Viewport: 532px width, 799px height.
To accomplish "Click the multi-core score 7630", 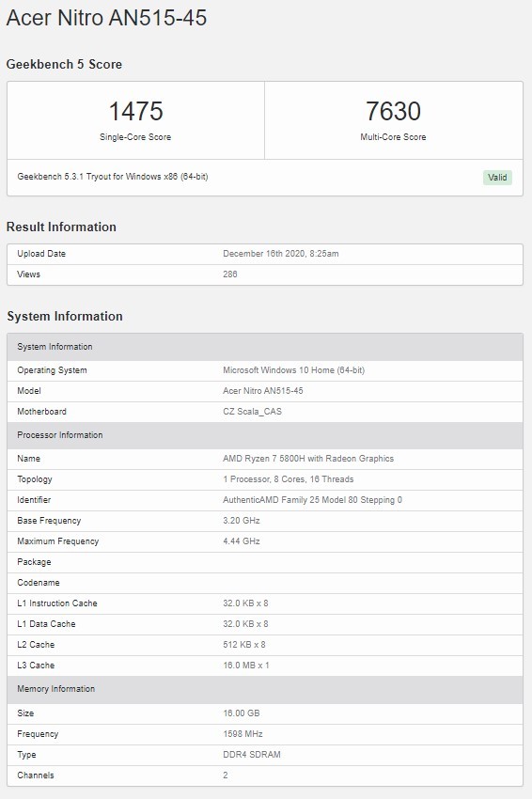I will click(x=393, y=111).
